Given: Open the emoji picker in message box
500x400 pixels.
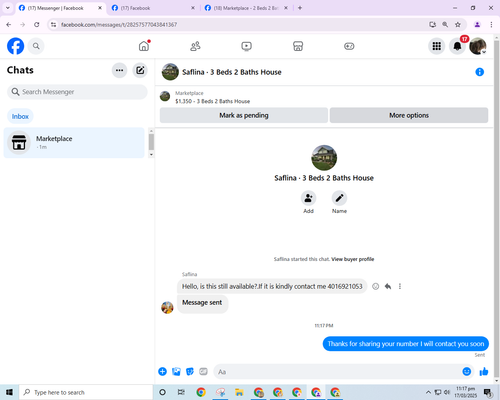Looking at the screenshot, I should coord(467,371).
